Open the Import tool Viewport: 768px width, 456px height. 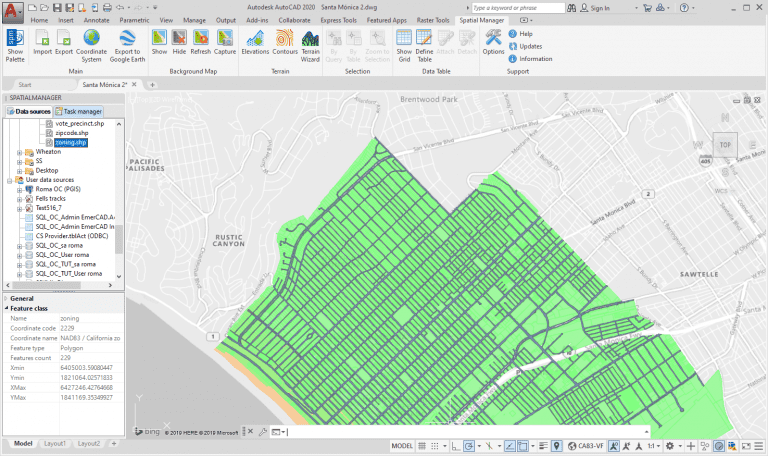pos(43,42)
